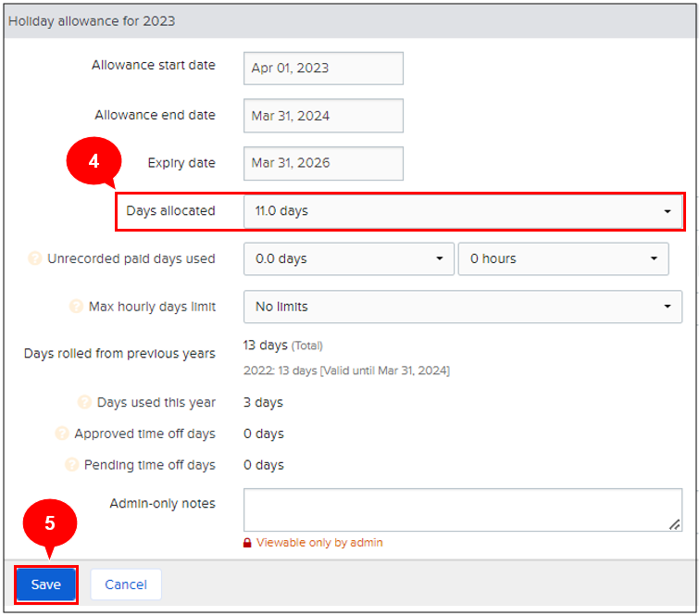Click the resize handle of Admin-only notes box
This screenshot has height=616, width=699.
[x=675, y=524]
